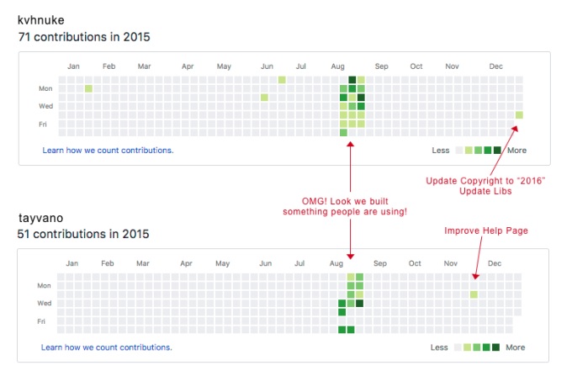Screen dimensions: 572x392
Task: Click kvhnuke's lone green December contribution square
Action: (519, 115)
